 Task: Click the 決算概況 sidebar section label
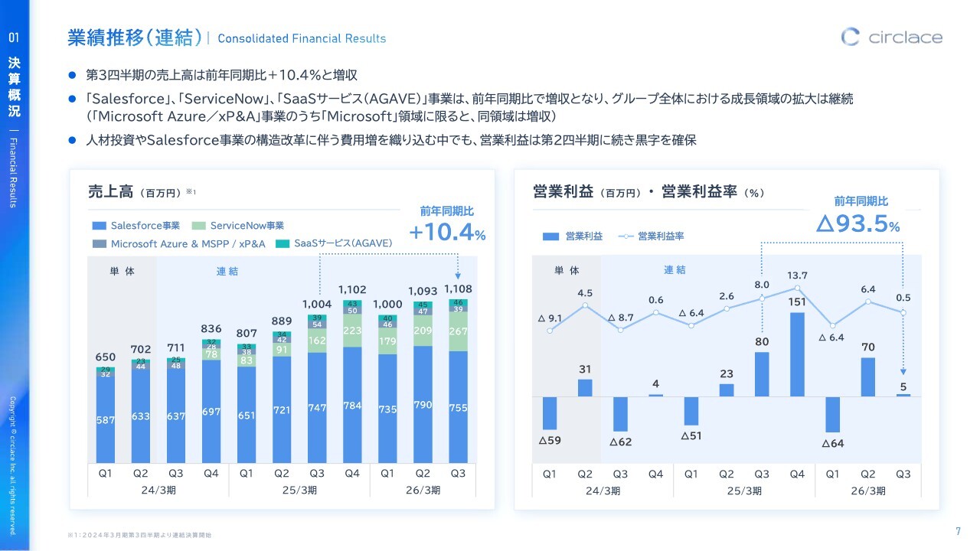click(x=15, y=86)
